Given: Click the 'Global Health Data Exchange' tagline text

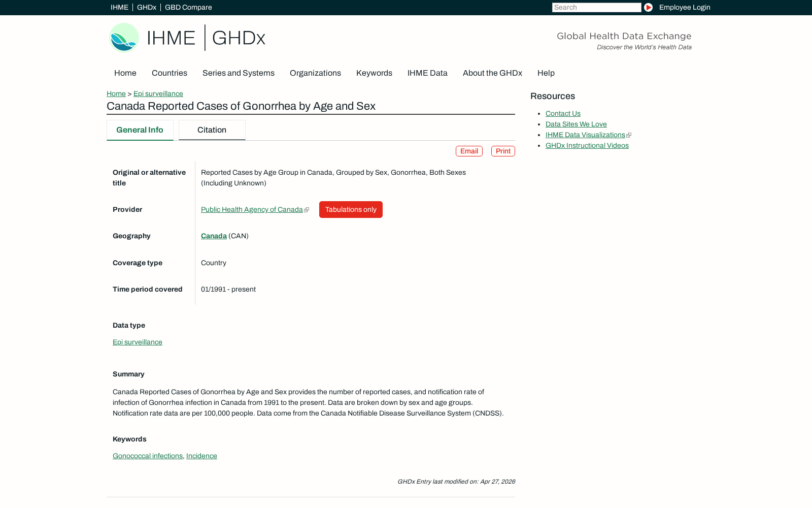Looking at the screenshot, I should click(x=624, y=36).
